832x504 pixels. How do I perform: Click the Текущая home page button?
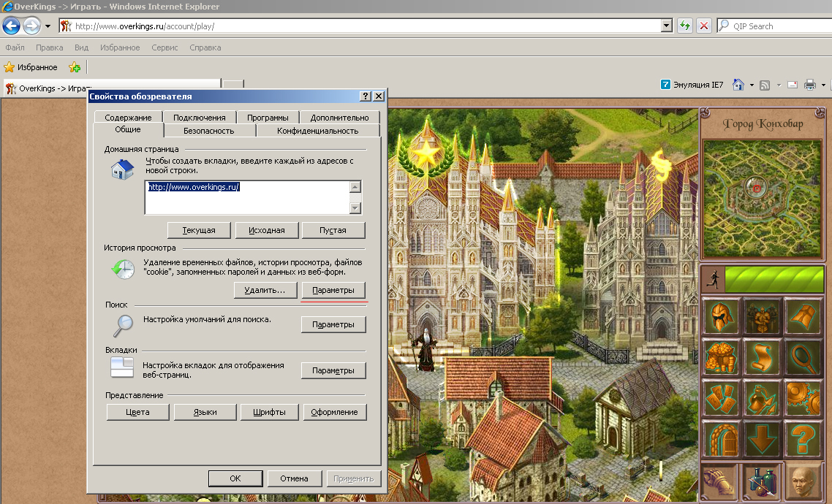click(199, 230)
